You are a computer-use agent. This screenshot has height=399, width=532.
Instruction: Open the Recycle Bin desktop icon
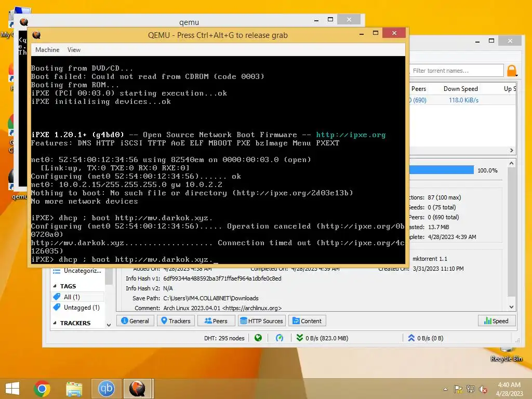tap(506, 354)
